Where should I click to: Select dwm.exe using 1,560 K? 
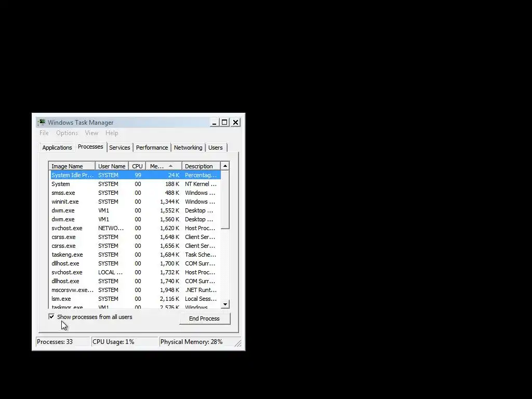tap(135, 219)
